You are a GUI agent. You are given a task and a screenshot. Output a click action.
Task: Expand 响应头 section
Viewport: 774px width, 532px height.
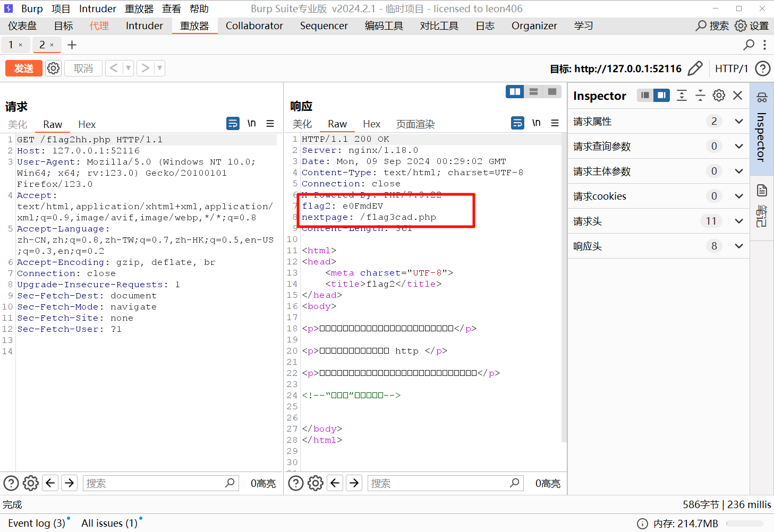tap(738, 246)
